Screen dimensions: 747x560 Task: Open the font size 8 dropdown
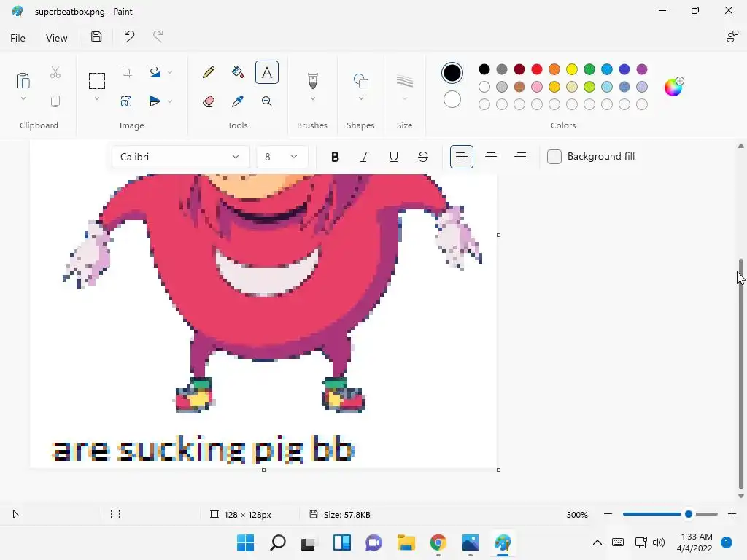(x=282, y=157)
